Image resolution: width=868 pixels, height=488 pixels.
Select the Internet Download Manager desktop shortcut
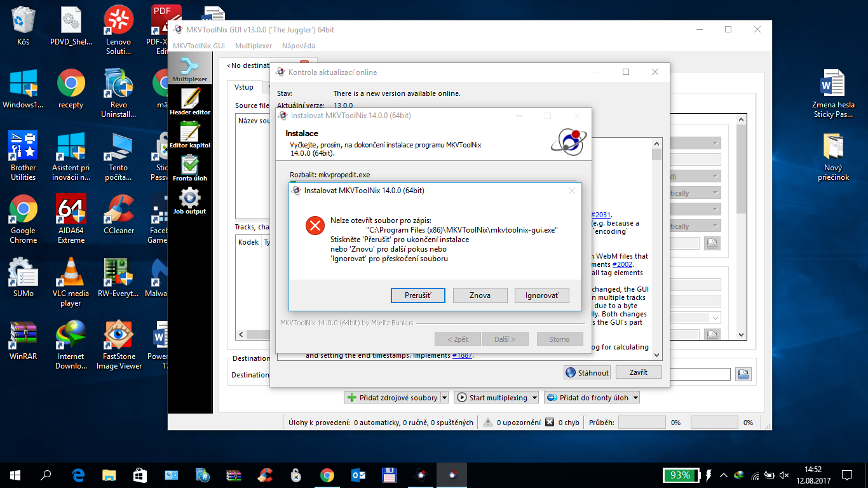coord(71,345)
